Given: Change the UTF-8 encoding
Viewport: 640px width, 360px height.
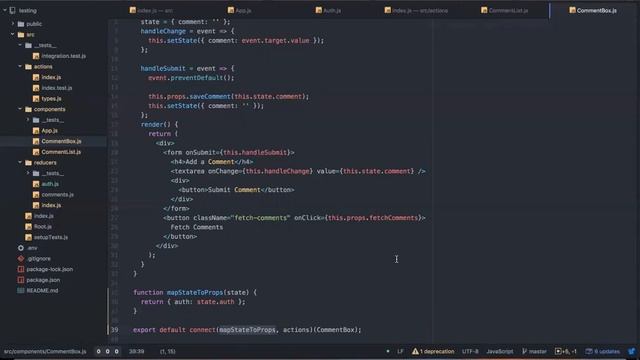Looking at the screenshot, I should [470, 351].
